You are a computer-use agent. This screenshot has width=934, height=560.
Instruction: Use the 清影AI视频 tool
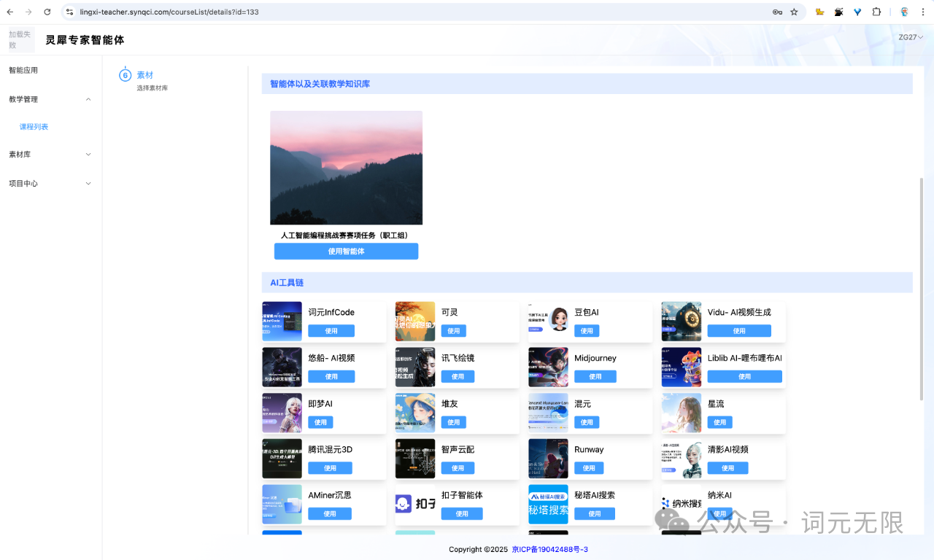tap(728, 468)
